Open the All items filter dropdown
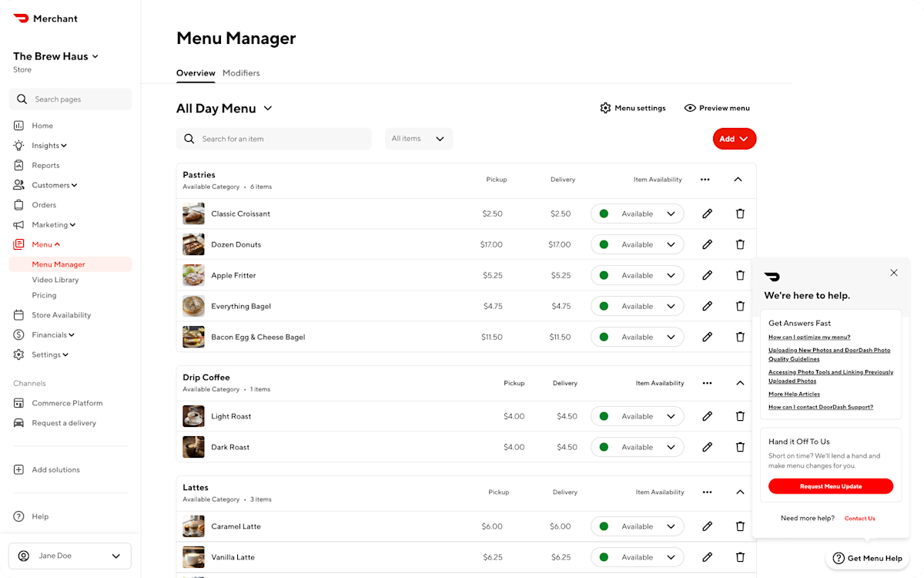Viewport: 924px width, 578px height. [418, 139]
